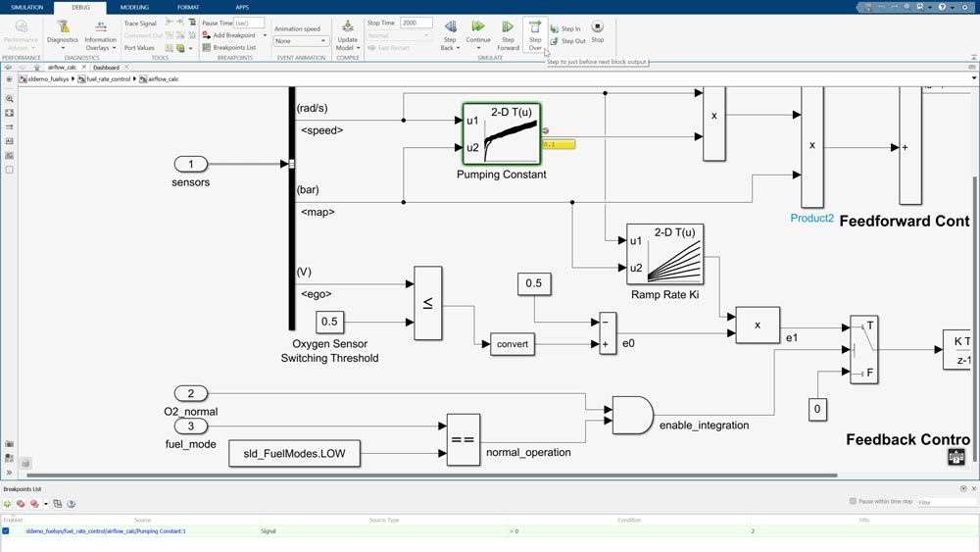Image resolution: width=980 pixels, height=552 pixels.
Task: Open the Dashboard document tab
Action: pyautogui.click(x=106, y=67)
